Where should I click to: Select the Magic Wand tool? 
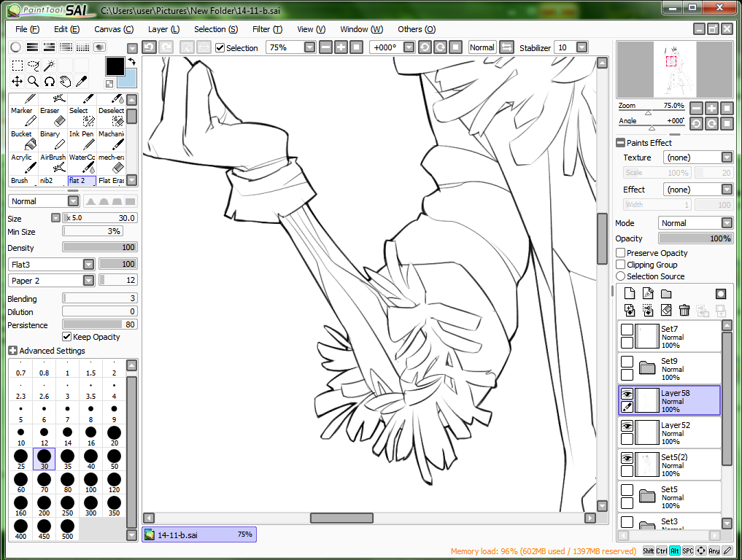click(x=49, y=66)
